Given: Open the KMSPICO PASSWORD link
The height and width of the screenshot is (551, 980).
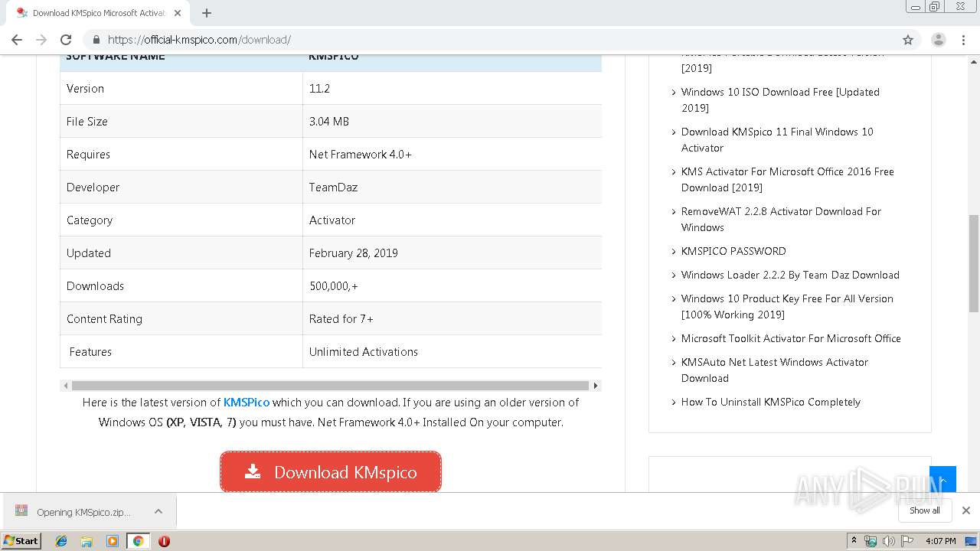Looking at the screenshot, I should tap(733, 251).
